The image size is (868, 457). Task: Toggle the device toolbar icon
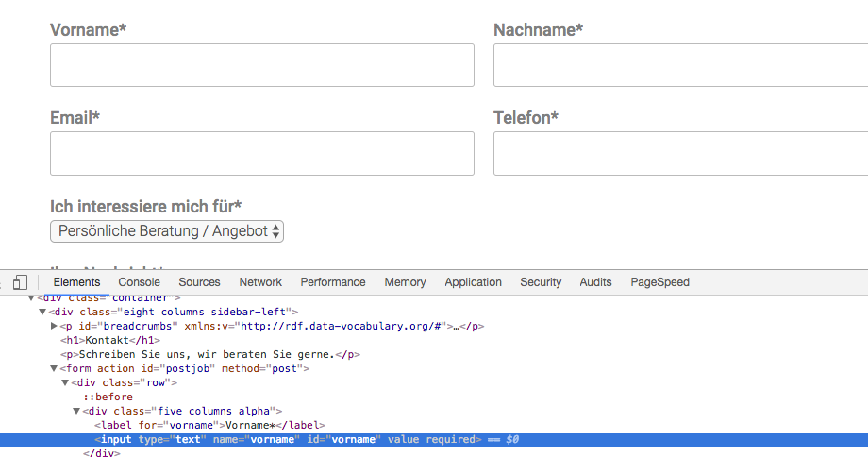pyautogui.click(x=20, y=282)
